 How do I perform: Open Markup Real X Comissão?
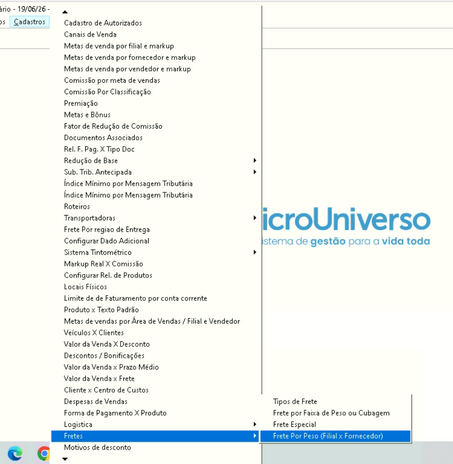click(155, 264)
